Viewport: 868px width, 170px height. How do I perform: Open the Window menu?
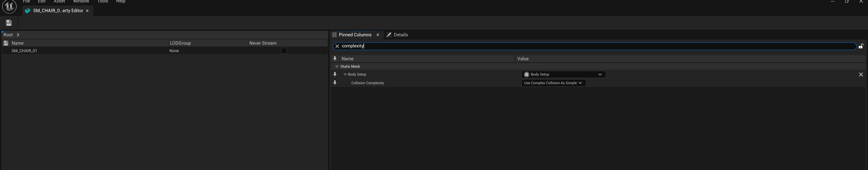pyautogui.click(x=81, y=2)
